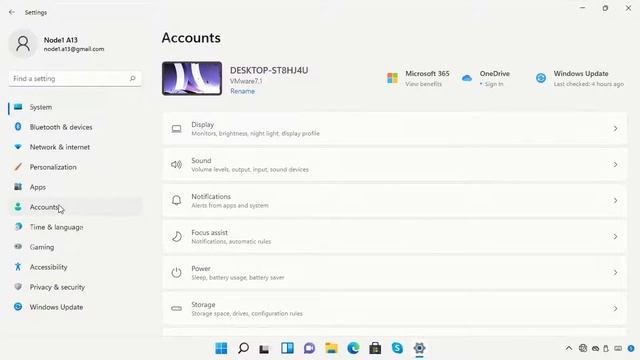Image resolution: width=640 pixels, height=360 pixels.
Task: Open File Explorer from the taskbar
Action: point(331,348)
